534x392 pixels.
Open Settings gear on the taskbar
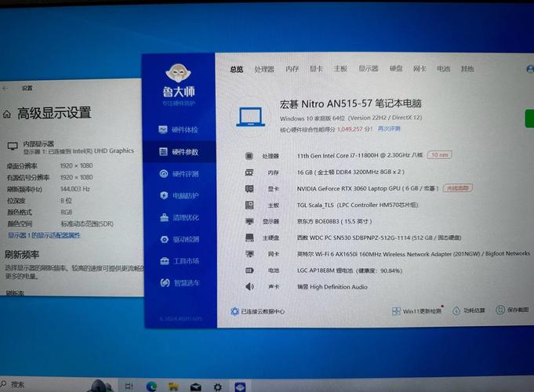pos(218,387)
